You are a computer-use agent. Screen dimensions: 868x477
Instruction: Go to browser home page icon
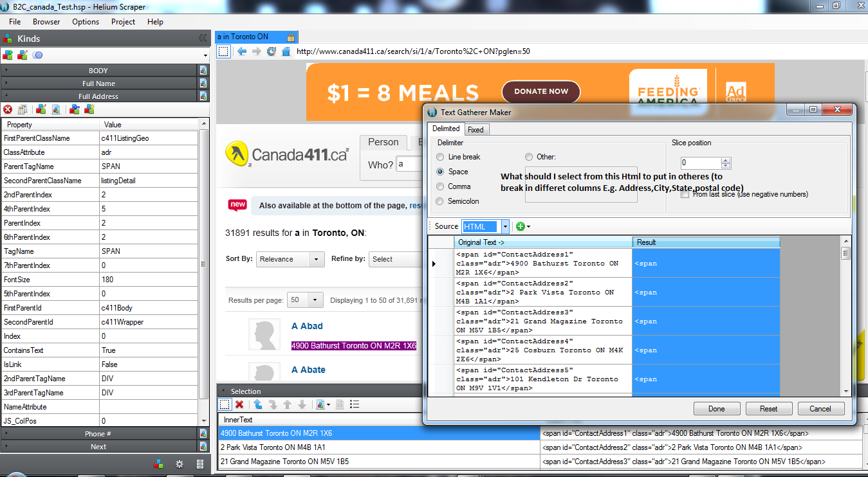[x=286, y=51]
